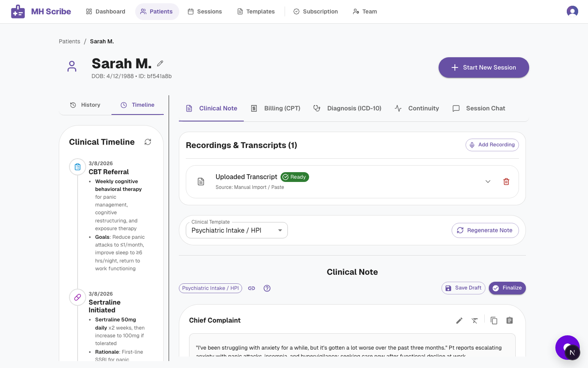The image size is (588, 368).
Task: Click the Sertraline Initiated timeline title
Action: point(105,306)
